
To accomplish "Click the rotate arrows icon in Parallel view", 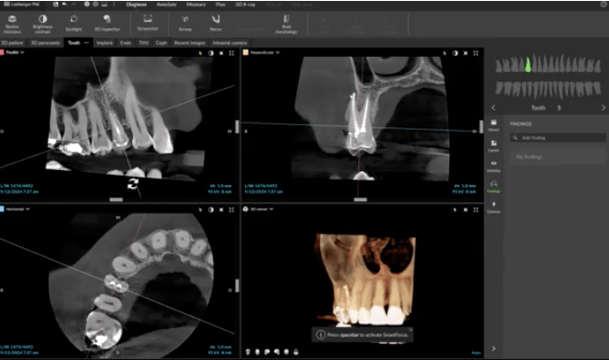I will point(133,184).
